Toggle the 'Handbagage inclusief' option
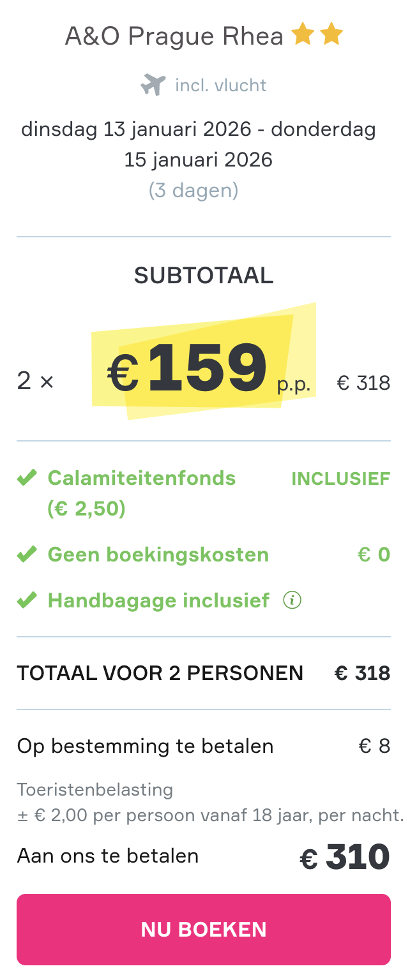Image resolution: width=410 pixels, height=980 pixels. pos(157,600)
